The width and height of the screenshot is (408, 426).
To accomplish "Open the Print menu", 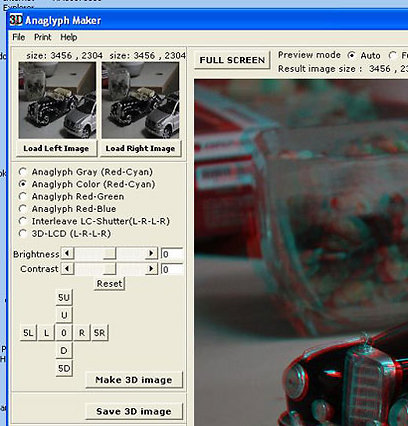I will point(42,37).
